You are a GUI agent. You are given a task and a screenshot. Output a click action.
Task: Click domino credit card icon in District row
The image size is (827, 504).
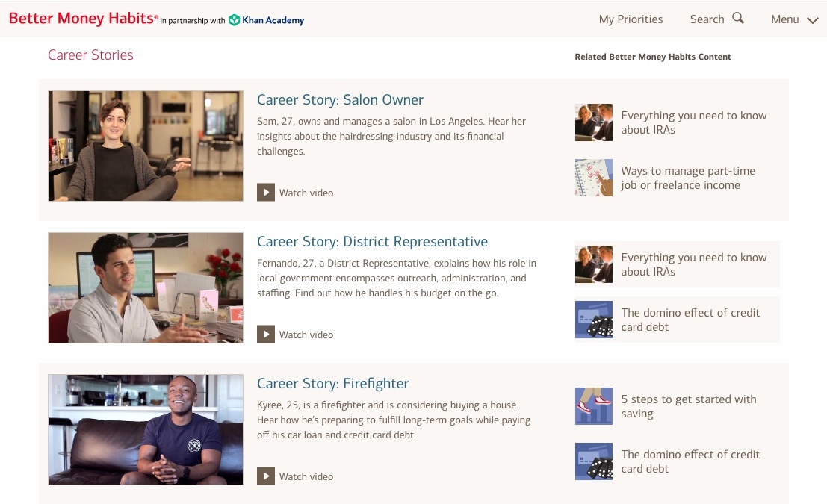coord(594,320)
